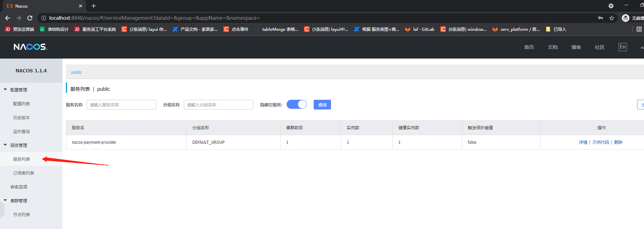Open the 表结构设计 bookmark
The width and height of the screenshot is (644, 229).
coord(54,29)
